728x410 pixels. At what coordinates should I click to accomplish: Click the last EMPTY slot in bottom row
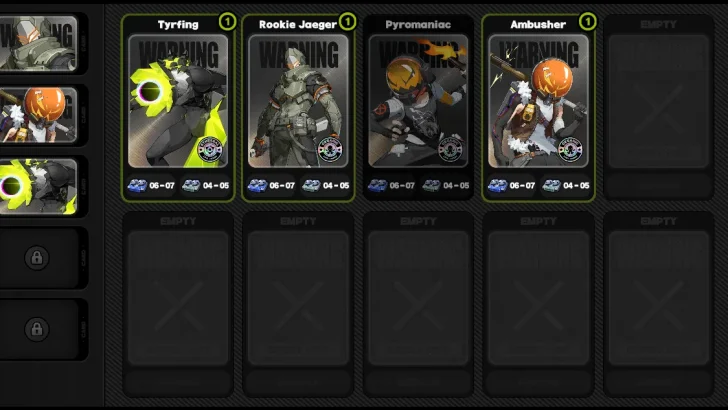coord(658,304)
